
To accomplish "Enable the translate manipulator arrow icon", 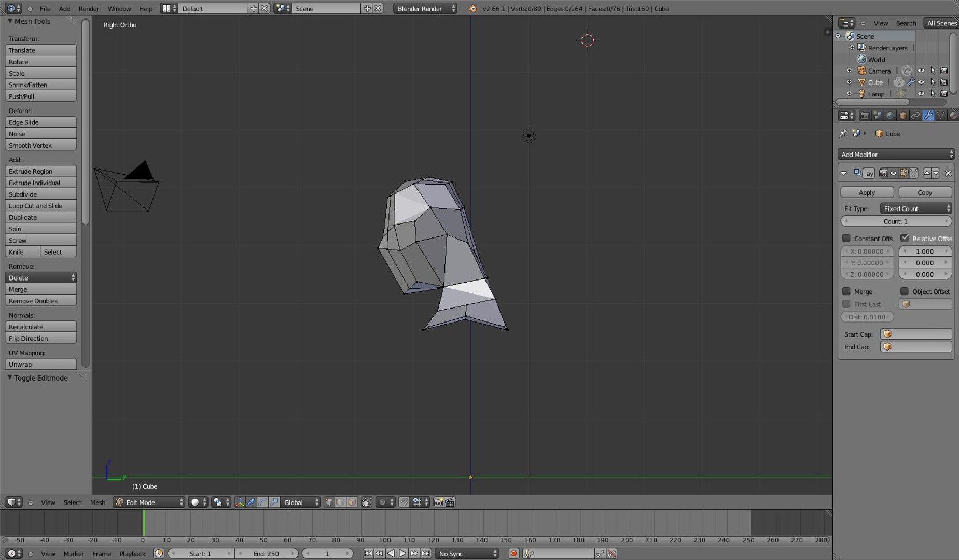I will coord(251,502).
